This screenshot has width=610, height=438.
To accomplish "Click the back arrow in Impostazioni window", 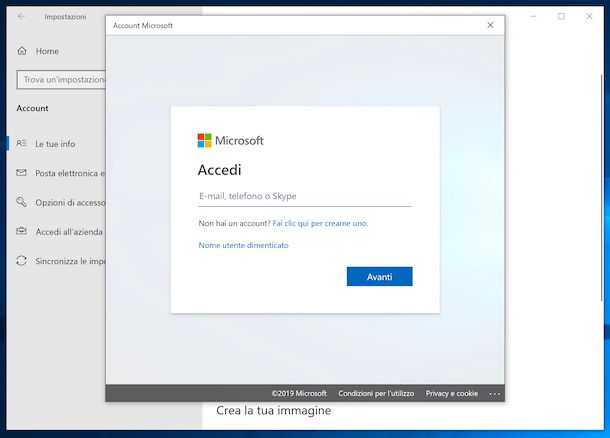I will tap(21, 16).
